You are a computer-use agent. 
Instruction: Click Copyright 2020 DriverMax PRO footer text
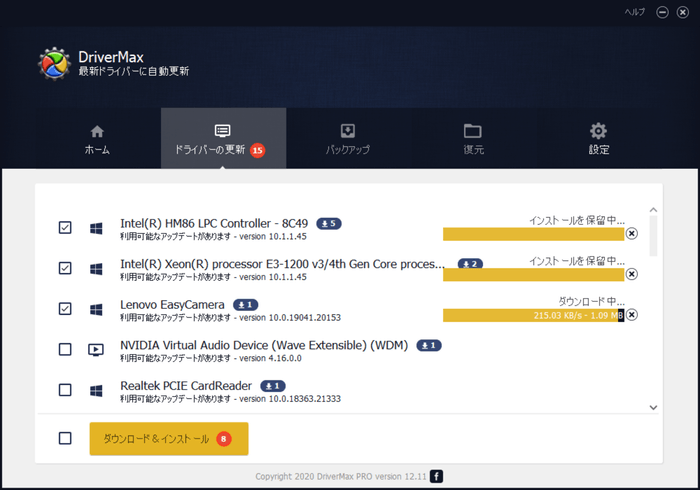(341, 477)
